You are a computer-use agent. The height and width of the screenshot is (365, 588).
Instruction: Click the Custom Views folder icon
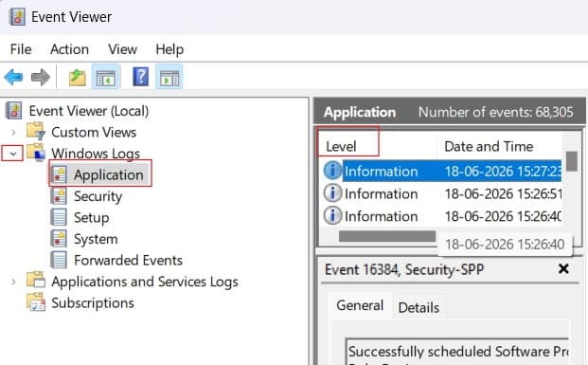point(36,131)
